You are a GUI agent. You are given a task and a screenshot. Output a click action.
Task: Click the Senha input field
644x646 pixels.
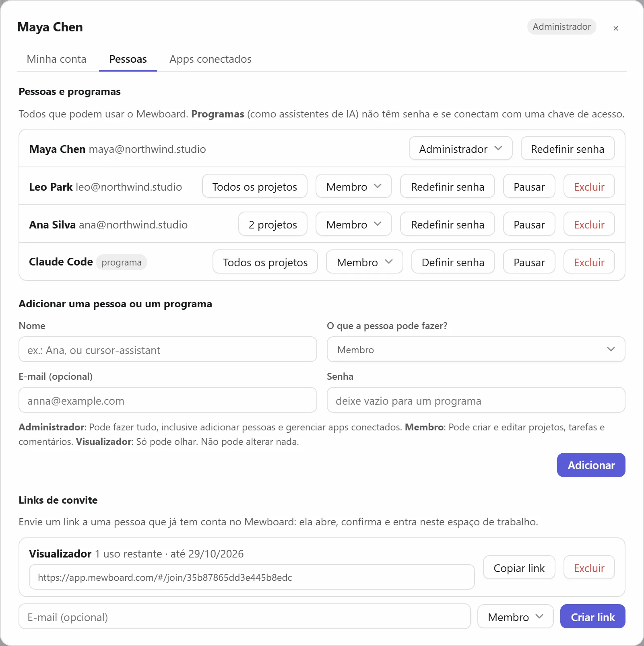point(476,400)
